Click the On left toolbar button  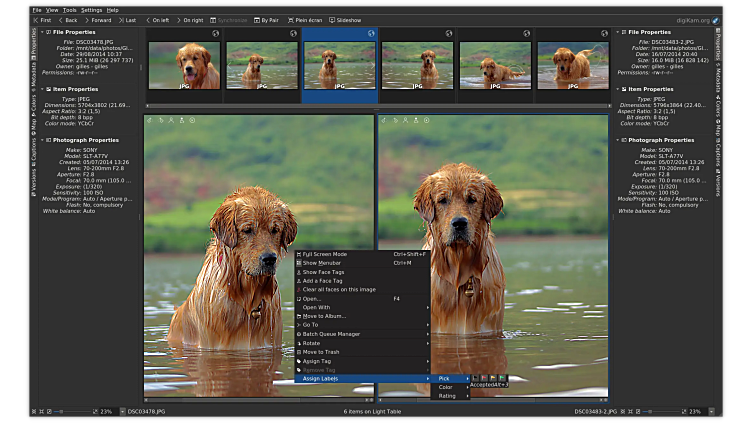click(159, 20)
